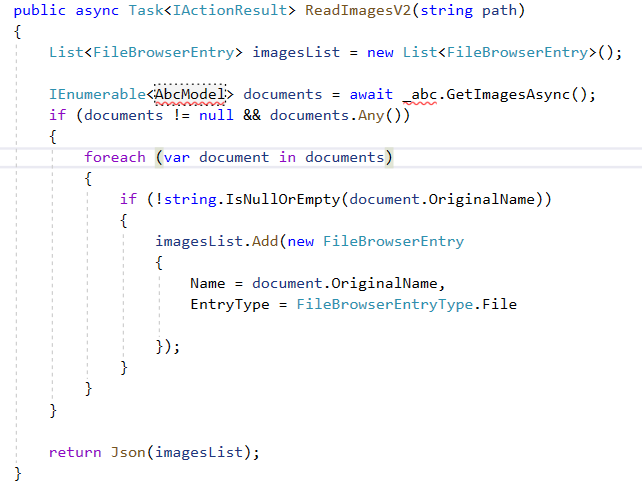
Task: Click the GetImagesAsync method call
Action: tap(508, 95)
